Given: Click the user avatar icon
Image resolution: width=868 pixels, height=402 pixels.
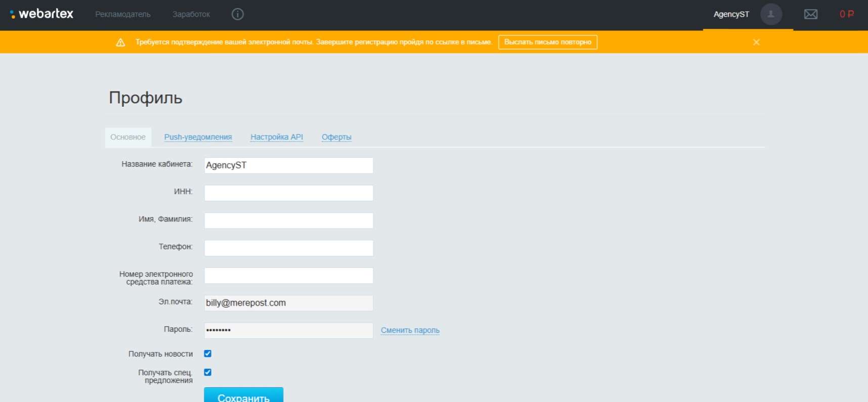Looking at the screenshot, I should click(771, 14).
